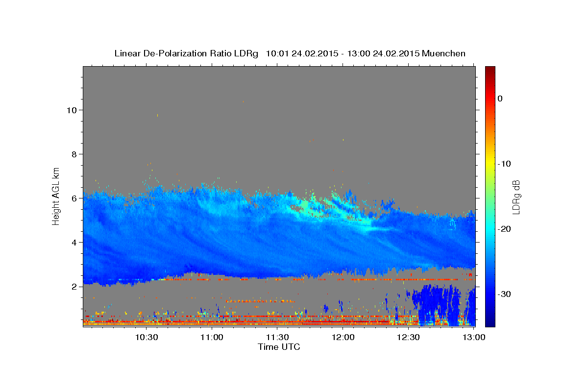Click the height tick label 4
This screenshot has height=392, width=588.
[x=74, y=242]
